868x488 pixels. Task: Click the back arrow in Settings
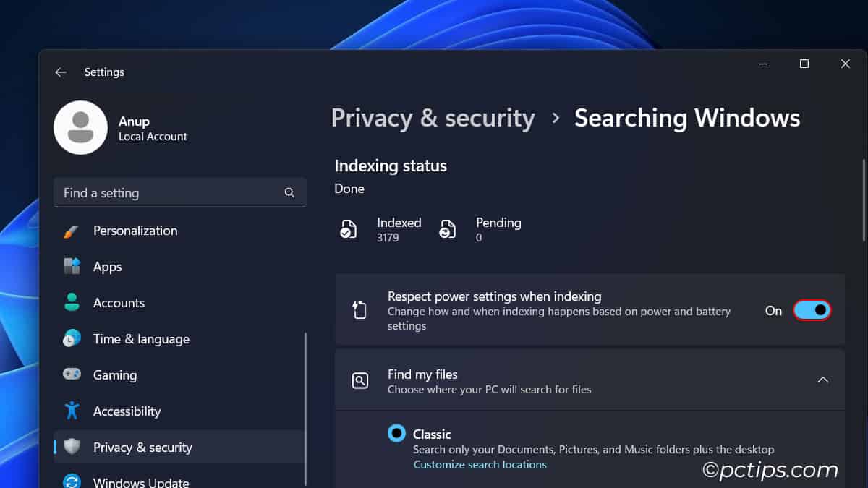pos(61,72)
